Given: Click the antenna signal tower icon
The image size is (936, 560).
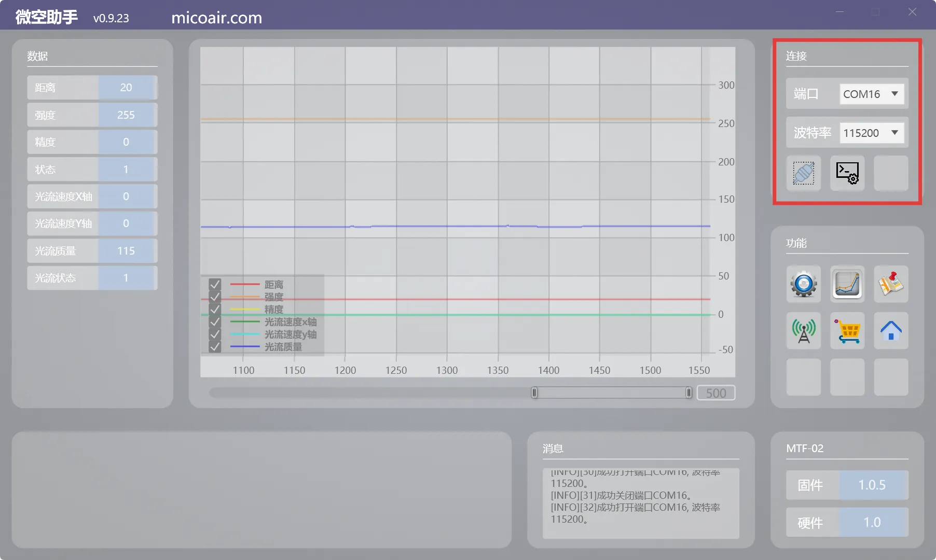Looking at the screenshot, I should (x=803, y=331).
